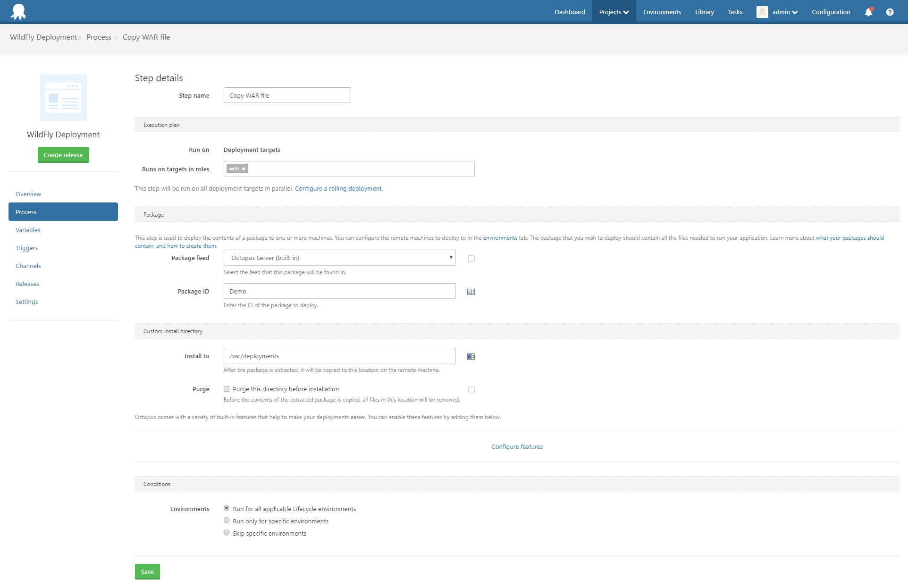908x588 pixels.
Task: Expand the admin user menu
Action: click(x=784, y=12)
